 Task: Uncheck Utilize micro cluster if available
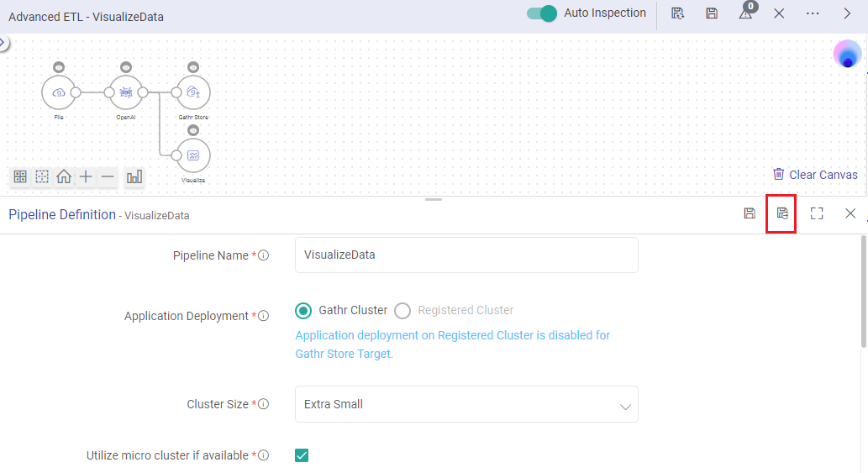coord(302,455)
